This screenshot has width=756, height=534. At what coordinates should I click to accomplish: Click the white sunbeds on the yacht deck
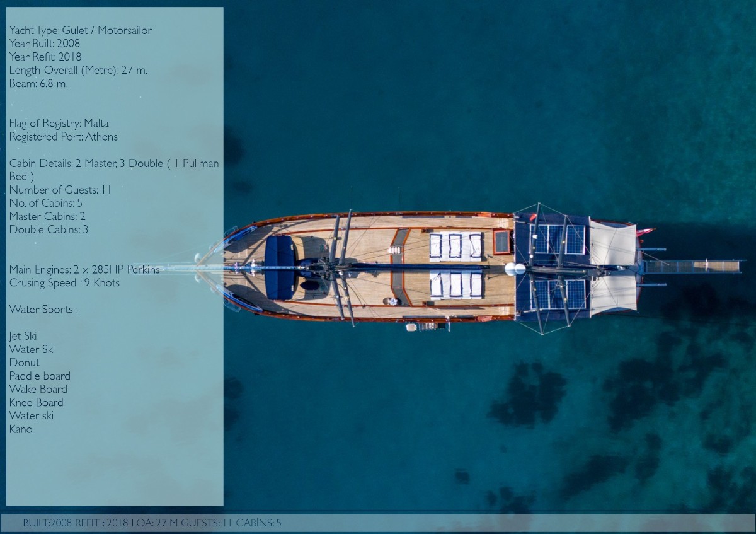click(456, 246)
